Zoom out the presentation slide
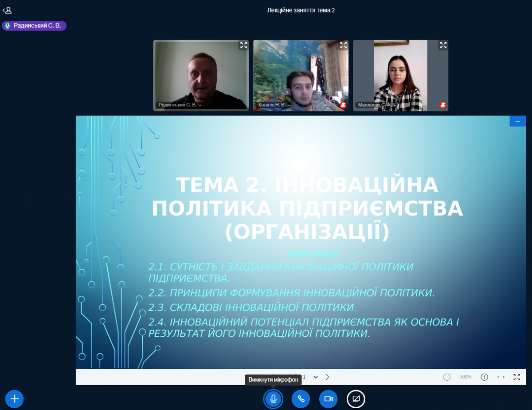532x410 pixels. [x=447, y=377]
